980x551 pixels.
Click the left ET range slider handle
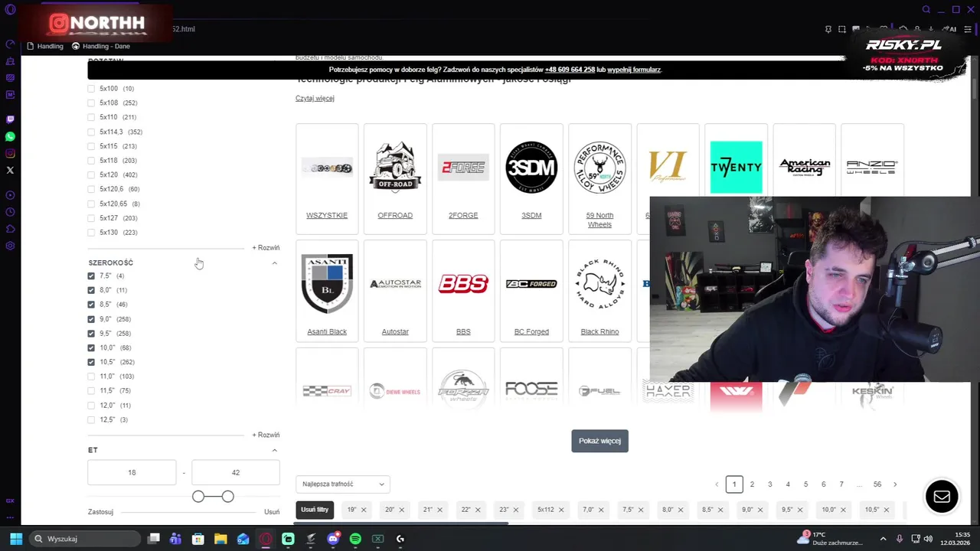coord(198,497)
